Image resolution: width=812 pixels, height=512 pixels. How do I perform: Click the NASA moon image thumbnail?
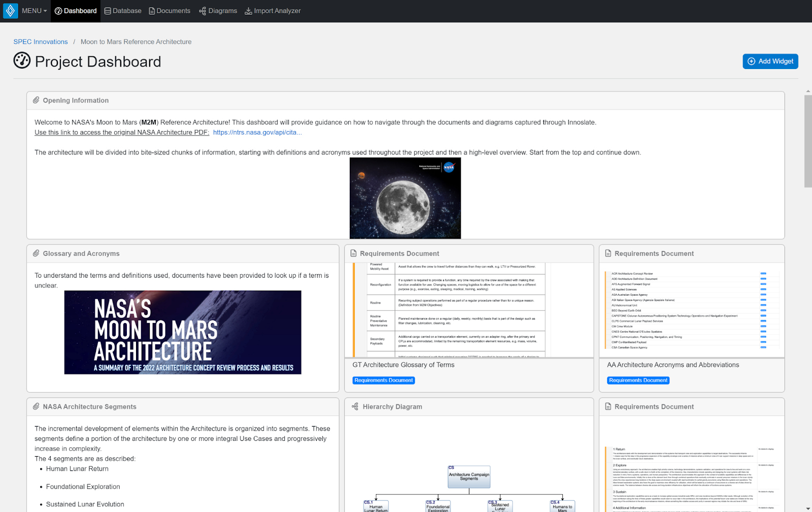click(x=405, y=198)
